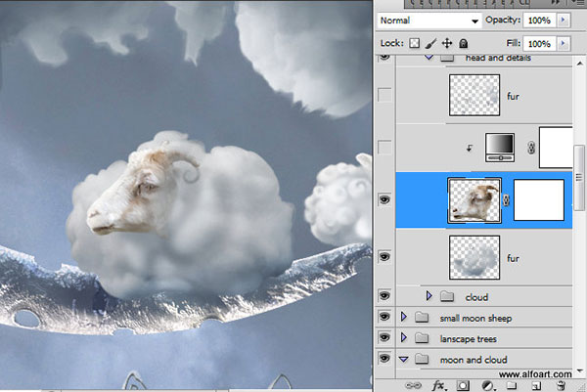
Task: Hide the small moon sheep group
Action: point(384,317)
